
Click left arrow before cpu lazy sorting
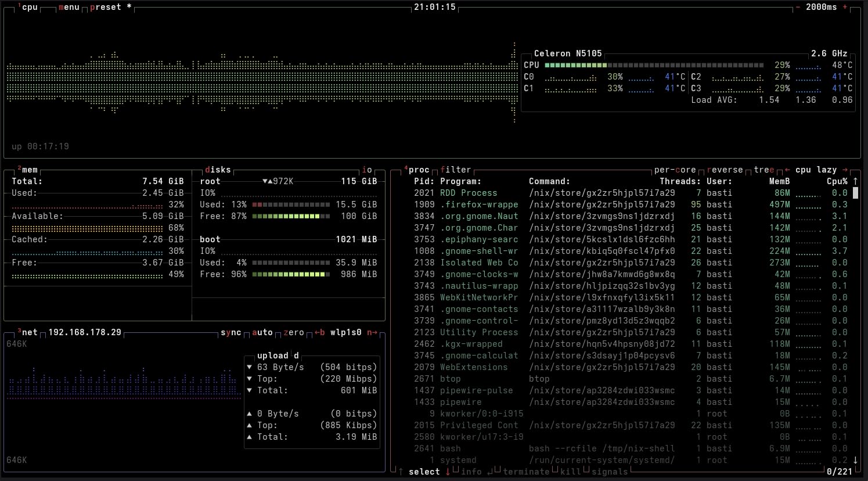pos(787,170)
